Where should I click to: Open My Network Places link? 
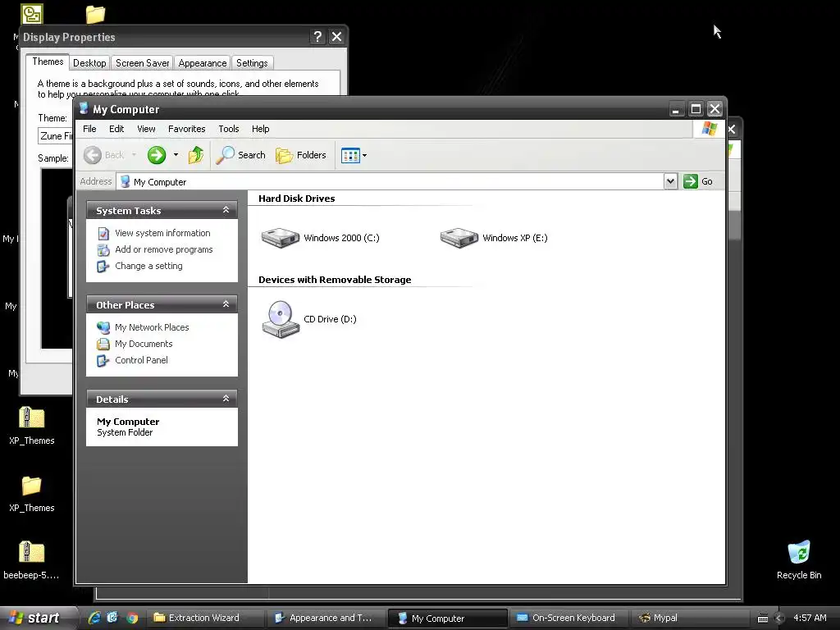(152, 327)
